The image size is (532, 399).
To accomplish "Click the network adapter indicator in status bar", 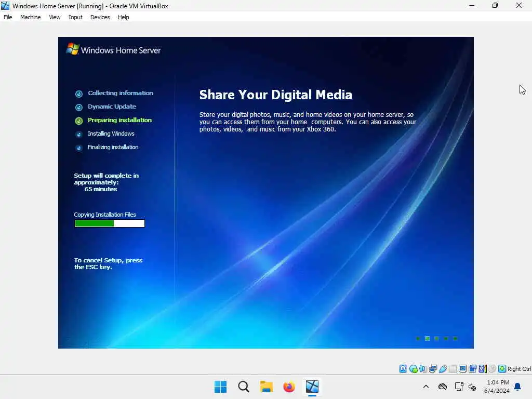I will [433, 368].
